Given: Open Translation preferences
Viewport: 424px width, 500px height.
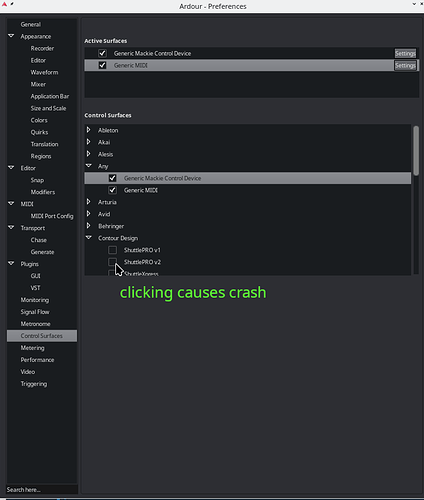Looking at the screenshot, I should coord(44,144).
